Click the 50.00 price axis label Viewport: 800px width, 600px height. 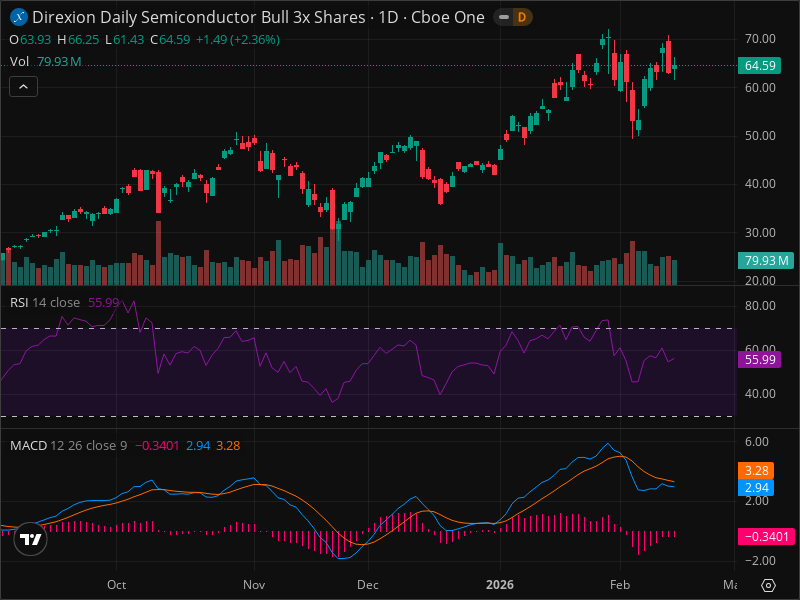coord(760,136)
